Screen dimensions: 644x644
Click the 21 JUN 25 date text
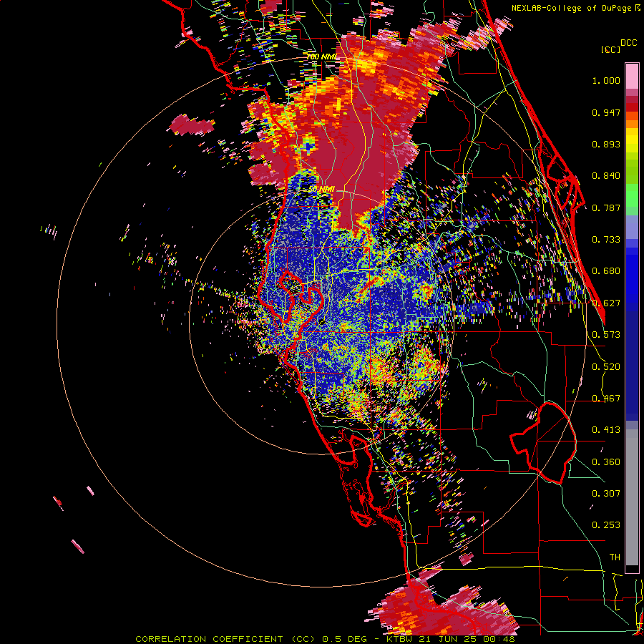pyautogui.click(x=449, y=639)
